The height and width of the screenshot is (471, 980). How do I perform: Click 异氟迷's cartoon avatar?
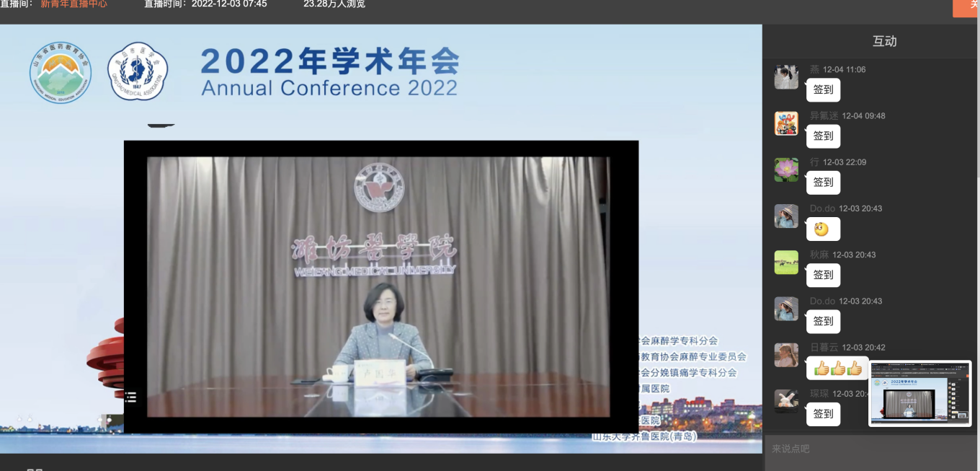tap(786, 123)
